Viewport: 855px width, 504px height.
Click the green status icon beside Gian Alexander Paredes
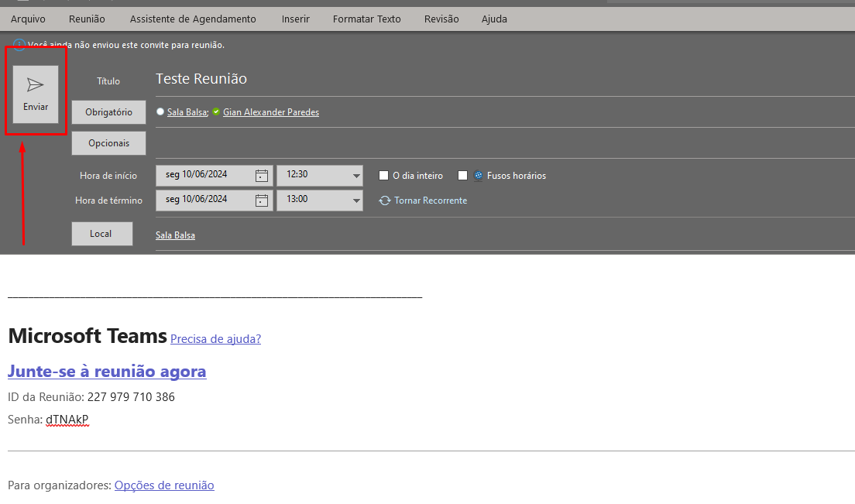[x=216, y=112]
